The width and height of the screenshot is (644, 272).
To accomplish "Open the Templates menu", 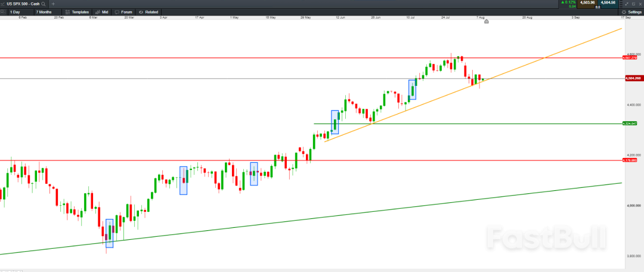I will point(78,12).
